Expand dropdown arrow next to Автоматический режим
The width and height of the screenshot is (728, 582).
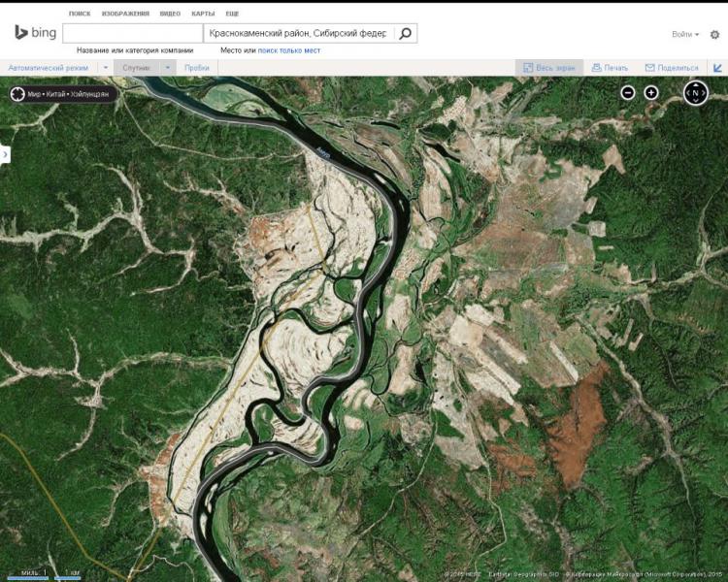(x=106, y=68)
